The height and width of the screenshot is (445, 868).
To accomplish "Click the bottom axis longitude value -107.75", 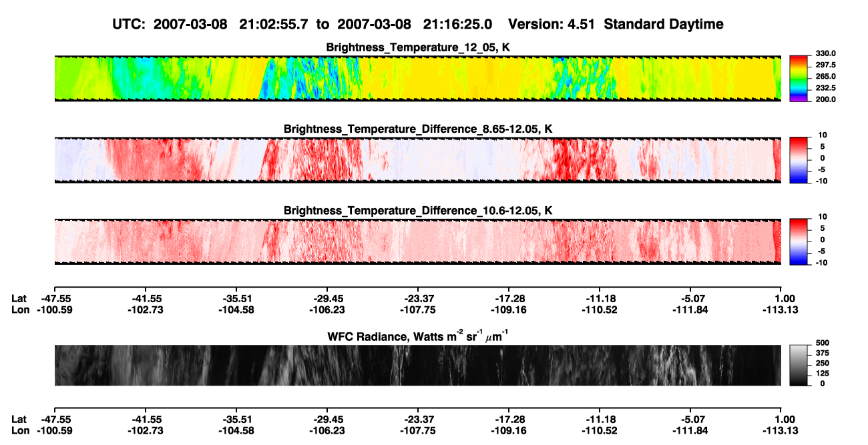I will click(x=419, y=430).
